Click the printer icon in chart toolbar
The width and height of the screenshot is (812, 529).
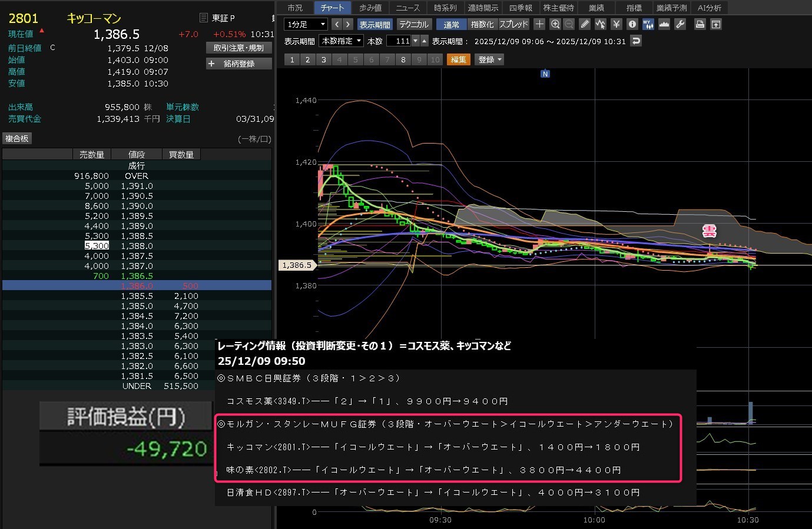pos(700,24)
